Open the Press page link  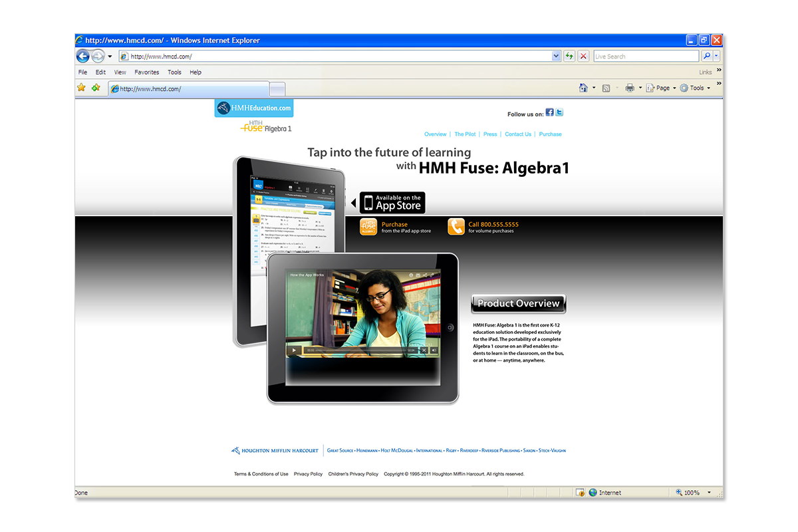(x=490, y=134)
